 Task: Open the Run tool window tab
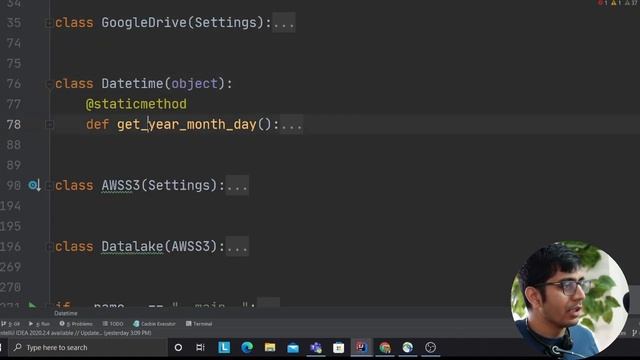click(x=39, y=324)
